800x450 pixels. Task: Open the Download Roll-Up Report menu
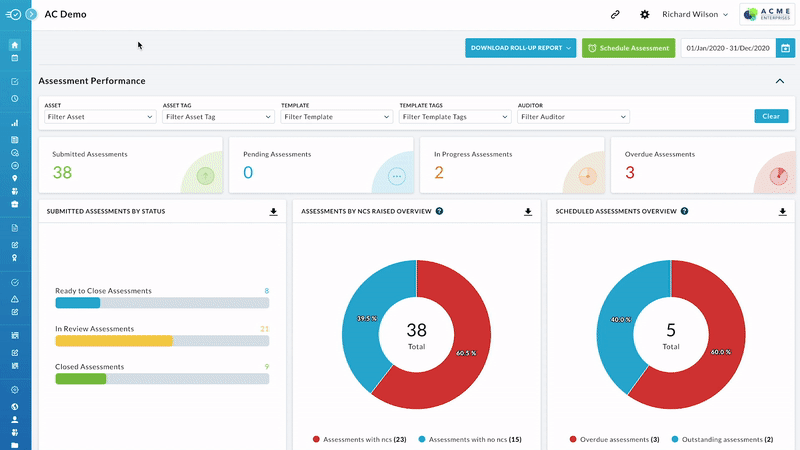pyautogui.click(x=520, y=48)
